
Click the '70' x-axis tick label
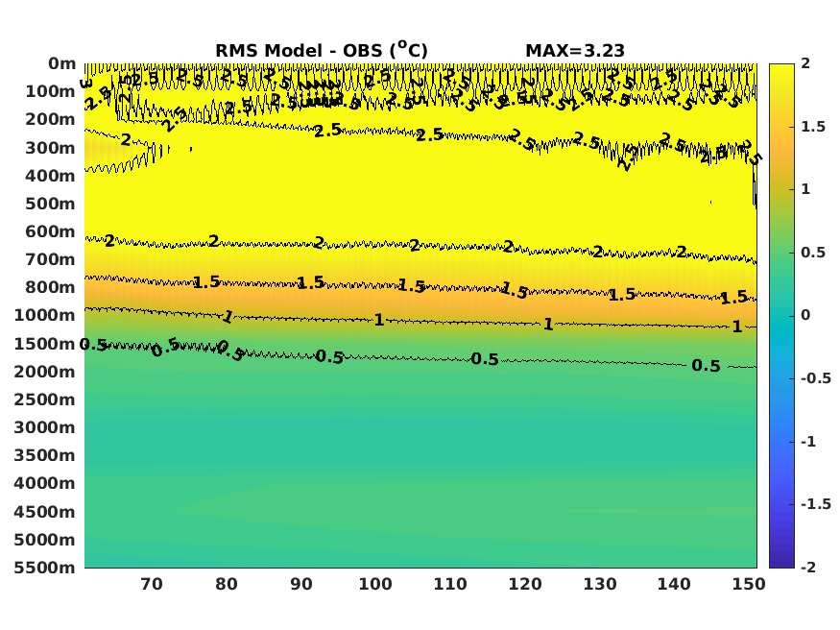point(152,584)
